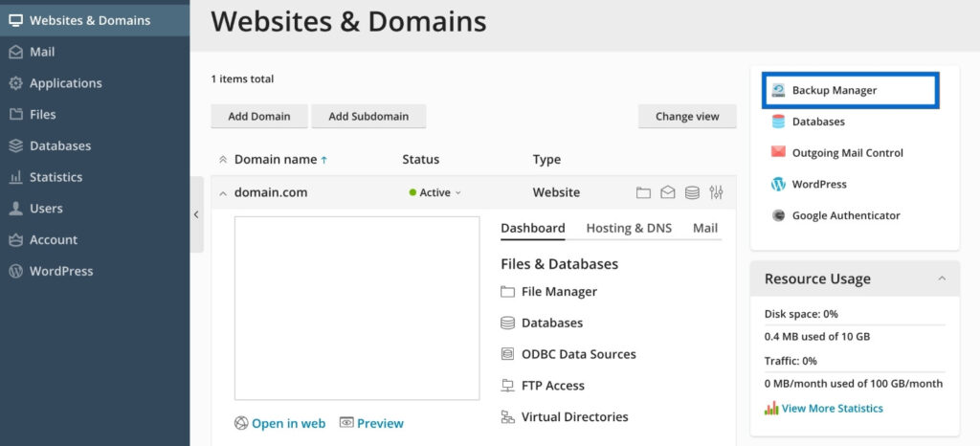Image resolution: width=980 pixels, height=446 pixels.
Task: Click View More Statistics link
Action: click(824, 409)
